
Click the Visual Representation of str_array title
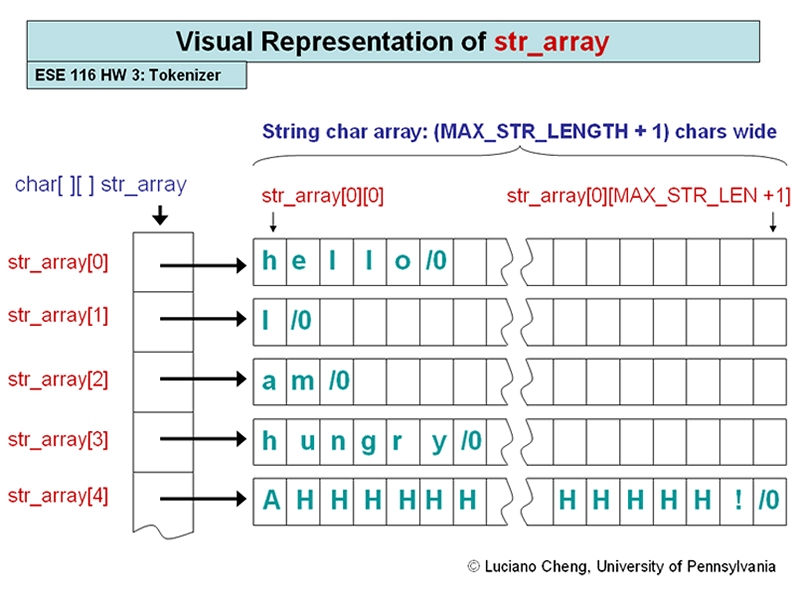[x=398, y=41]
